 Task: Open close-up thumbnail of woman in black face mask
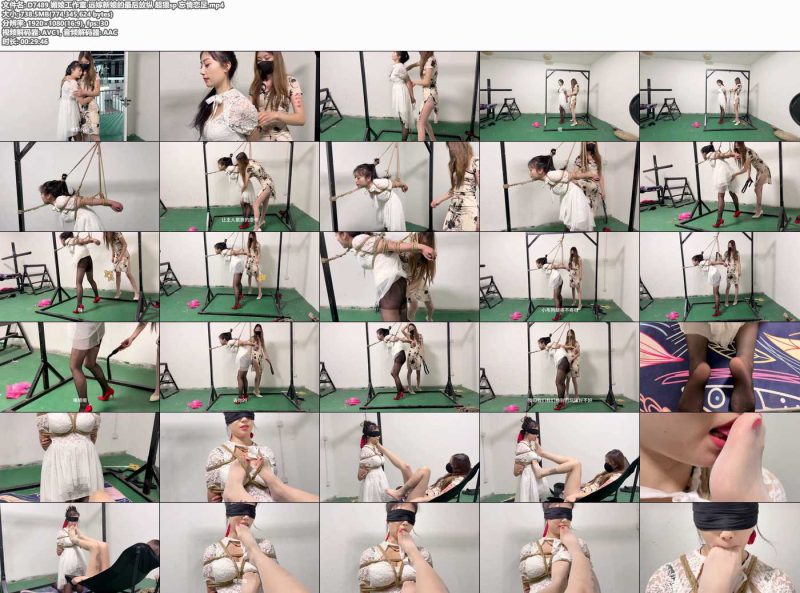239,96
